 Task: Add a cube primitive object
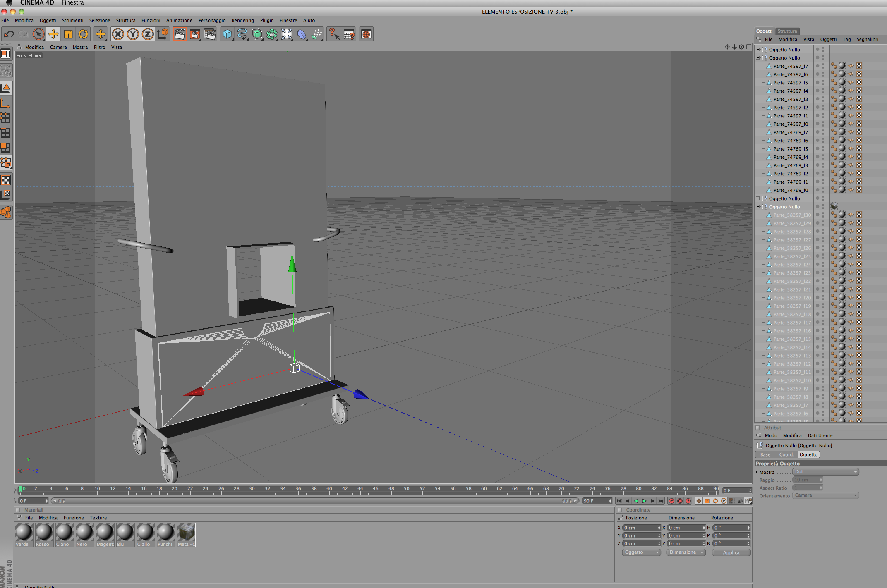227,34
